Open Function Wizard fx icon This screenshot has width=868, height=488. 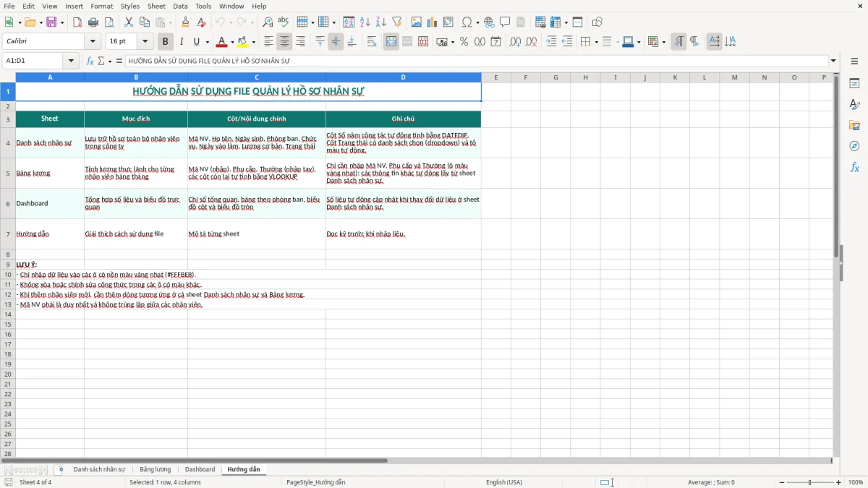pos(90,61)
